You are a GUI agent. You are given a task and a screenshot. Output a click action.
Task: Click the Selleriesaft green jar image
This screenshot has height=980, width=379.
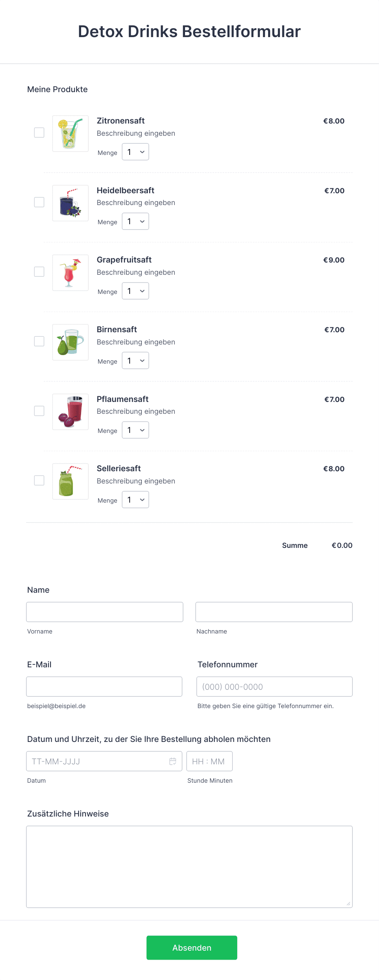click(x=71, y=481)
